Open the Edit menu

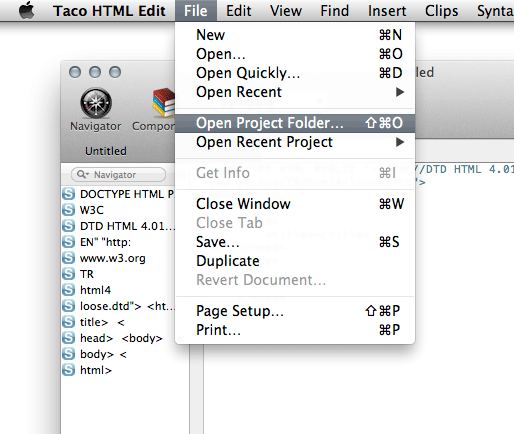click(238, 11)
